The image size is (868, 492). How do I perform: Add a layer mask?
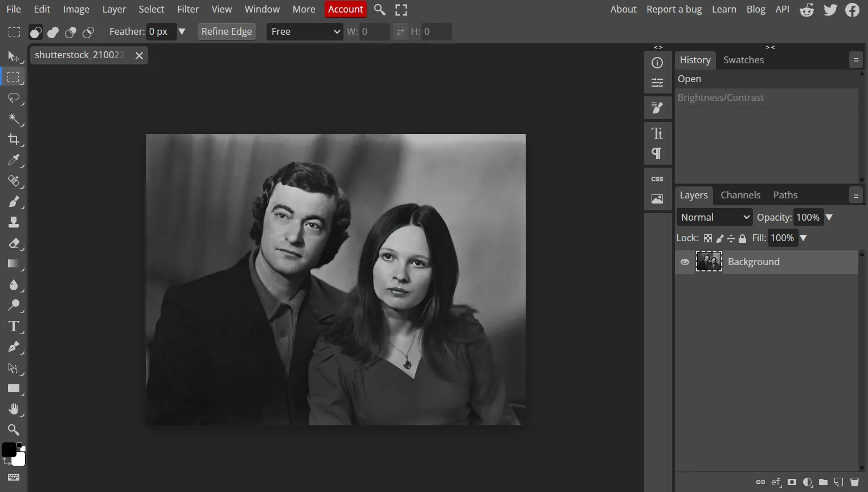(792, 482)
